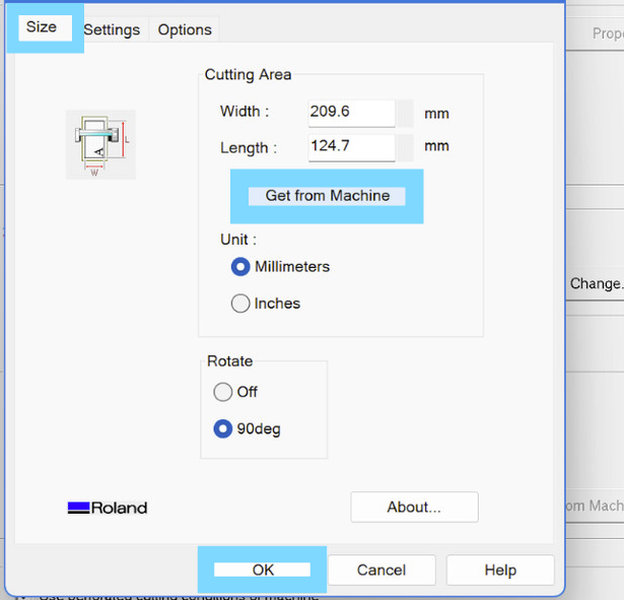
Task: Click the spinner beside Width field
Action: click(406, 113)
